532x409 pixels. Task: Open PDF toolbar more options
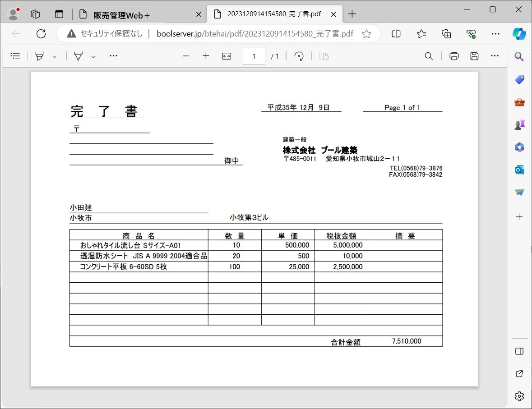(x=495, y=56)
